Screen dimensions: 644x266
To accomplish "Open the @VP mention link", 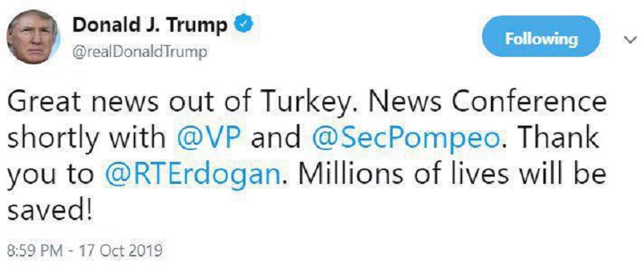I will click(208, 140).
